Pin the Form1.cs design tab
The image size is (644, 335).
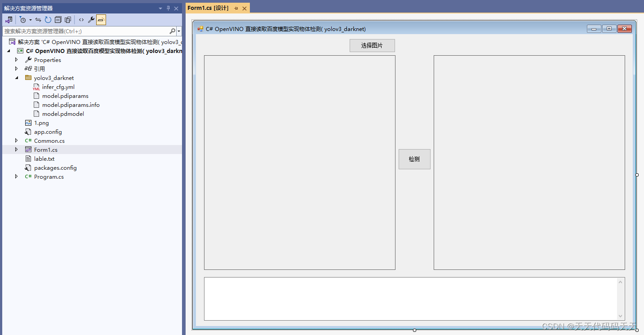tap(235, 8)
